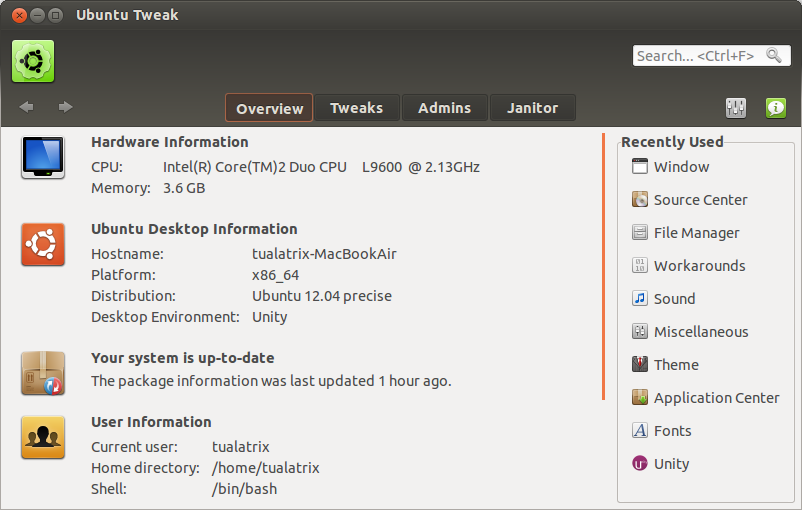Open Workarounds from Recently Used

click(700, 266)
